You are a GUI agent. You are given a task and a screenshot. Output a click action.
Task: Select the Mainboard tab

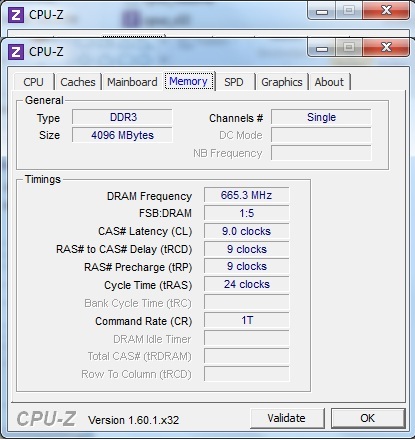click(x=132, y=82)
